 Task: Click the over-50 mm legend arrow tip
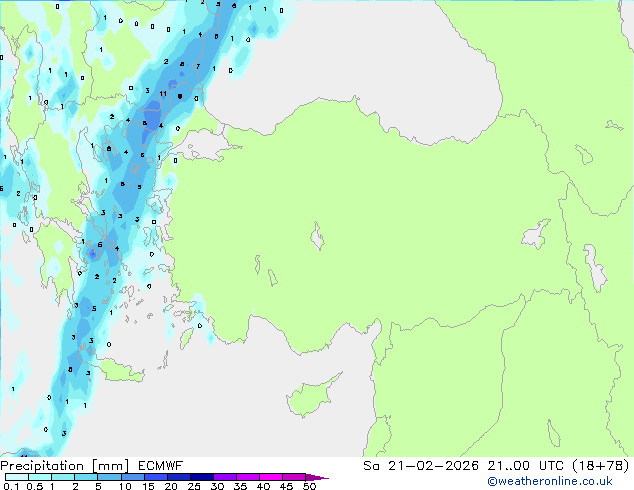[x=317, y=478]
